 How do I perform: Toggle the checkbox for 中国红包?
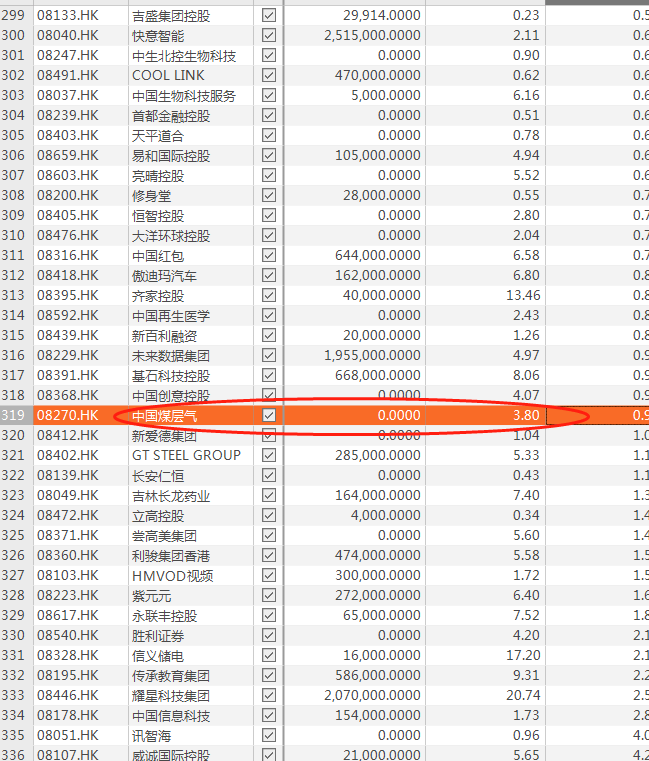point(269,255)
